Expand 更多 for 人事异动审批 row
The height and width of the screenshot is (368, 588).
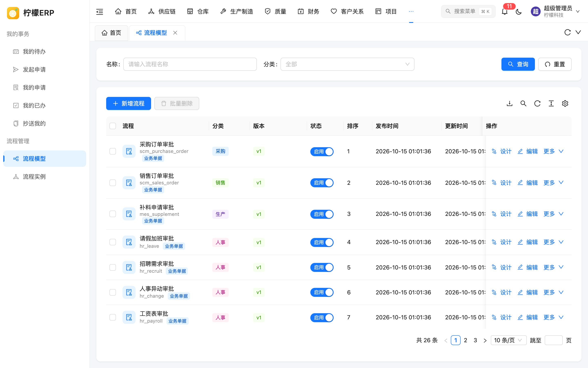click(553, 292)
